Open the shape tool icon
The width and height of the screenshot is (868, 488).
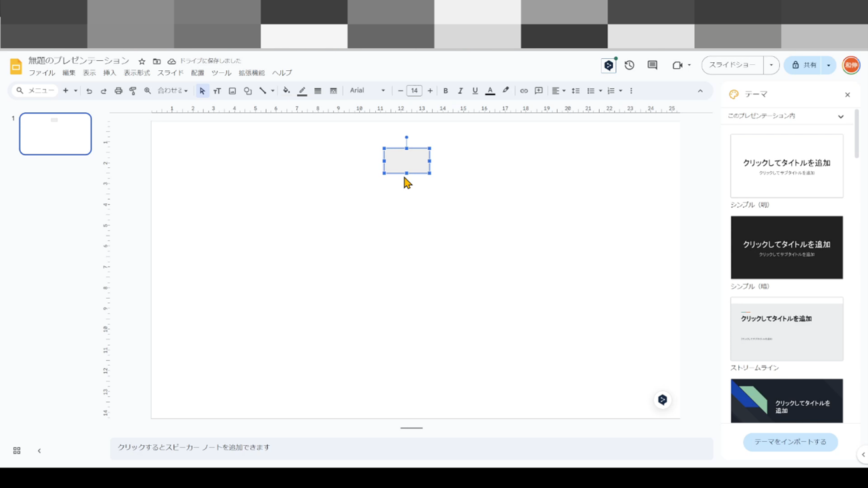click(x=247, y=91)
